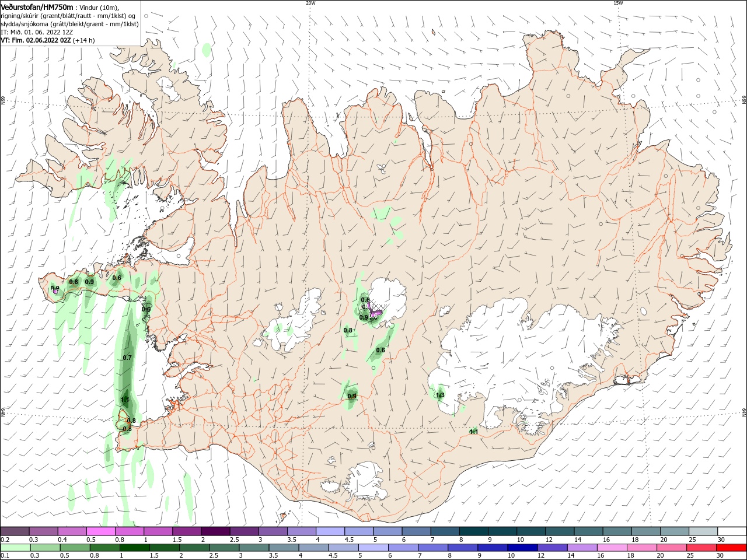The image size is (747, 560).
Task: Select the violet swatch labeled 12 in the bottom legend row
Action: click(552, 548)
